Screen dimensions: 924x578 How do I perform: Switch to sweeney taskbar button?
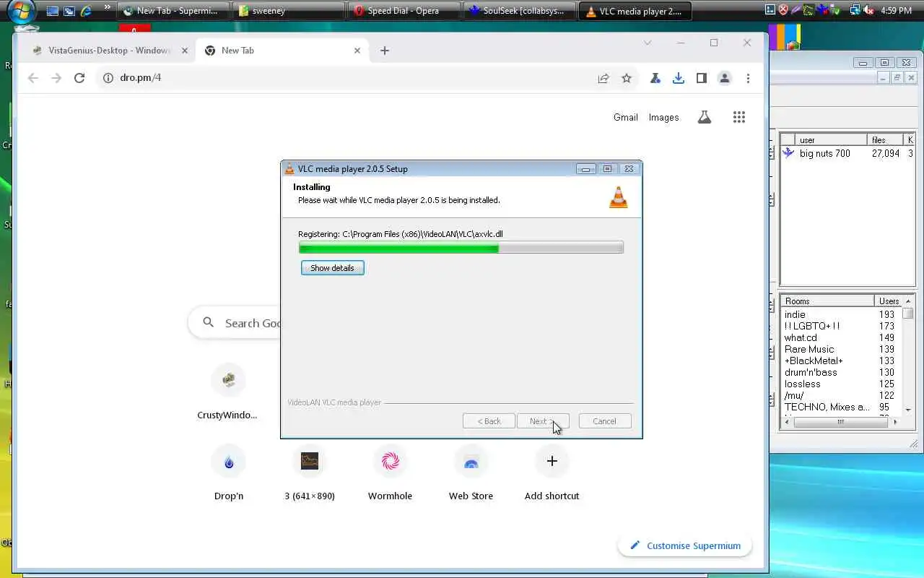coord(288,11)
